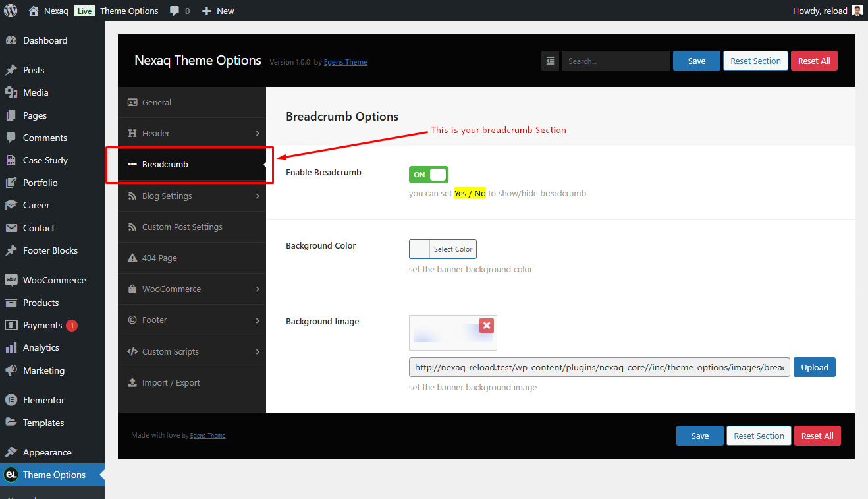Click the top Save button
The height and width of the screenshot is (499, 868).
point(697,61)
